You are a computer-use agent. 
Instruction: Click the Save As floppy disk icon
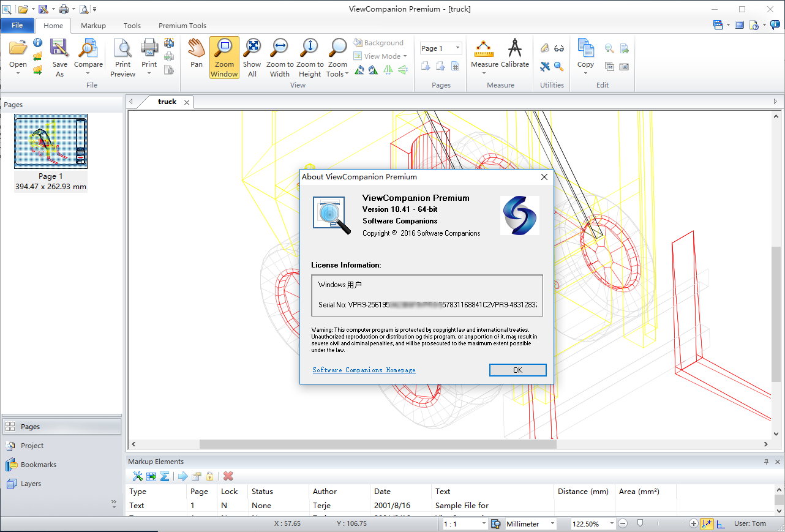click(x=59, y=48)
